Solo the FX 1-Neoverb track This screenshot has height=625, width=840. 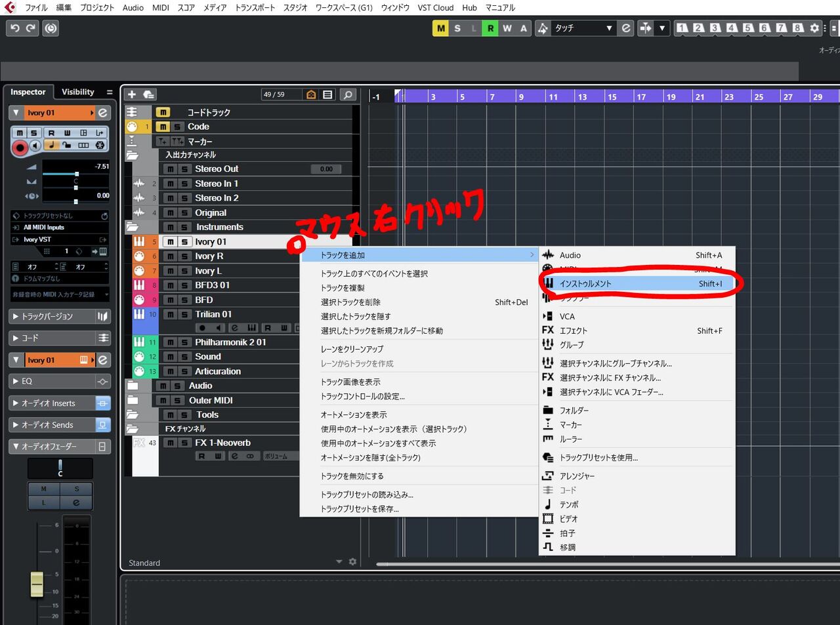tap(184, 441)
